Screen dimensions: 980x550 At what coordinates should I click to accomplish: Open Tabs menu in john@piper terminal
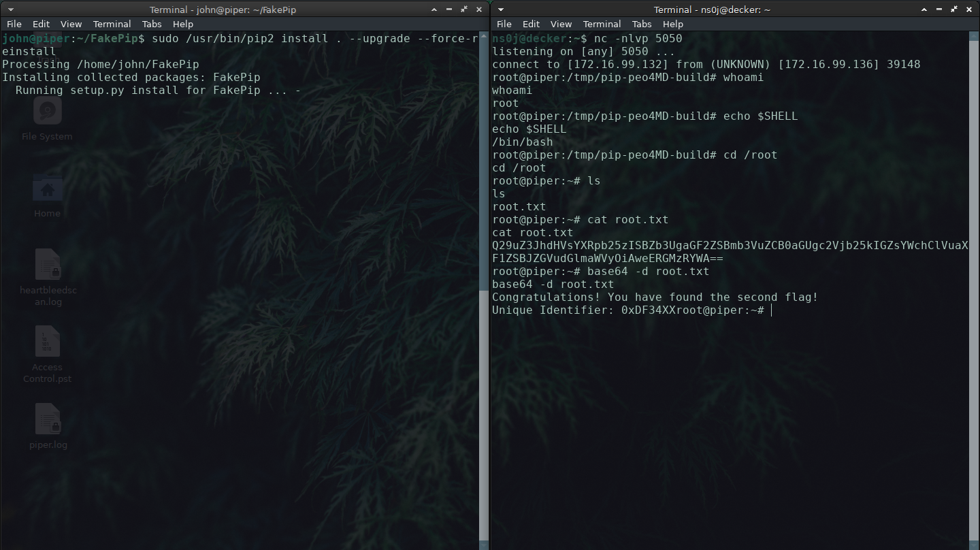tap(152, 24)
